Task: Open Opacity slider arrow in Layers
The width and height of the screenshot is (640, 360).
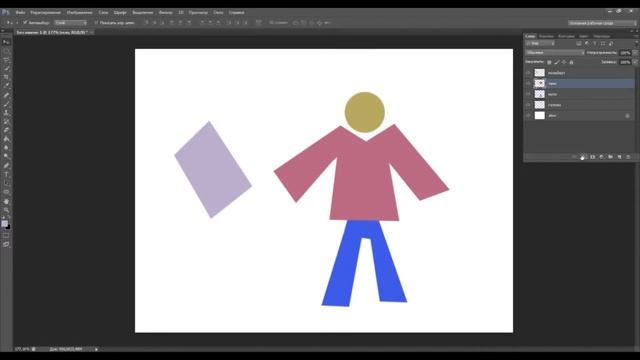Action: [635, 53]
